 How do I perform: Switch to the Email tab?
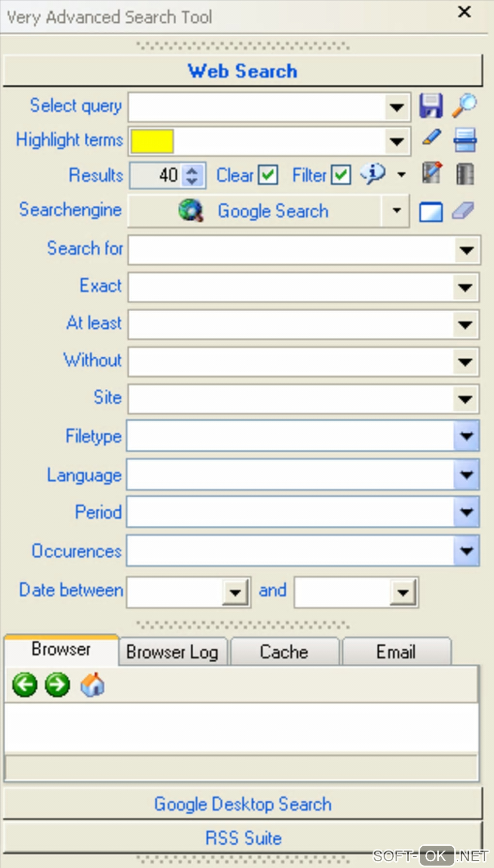coord(396,652)
